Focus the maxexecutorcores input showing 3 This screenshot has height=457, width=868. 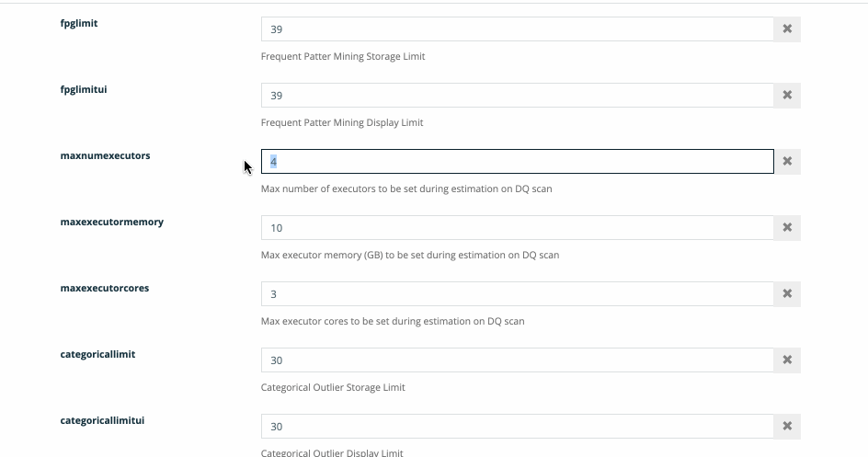[517, 294]
